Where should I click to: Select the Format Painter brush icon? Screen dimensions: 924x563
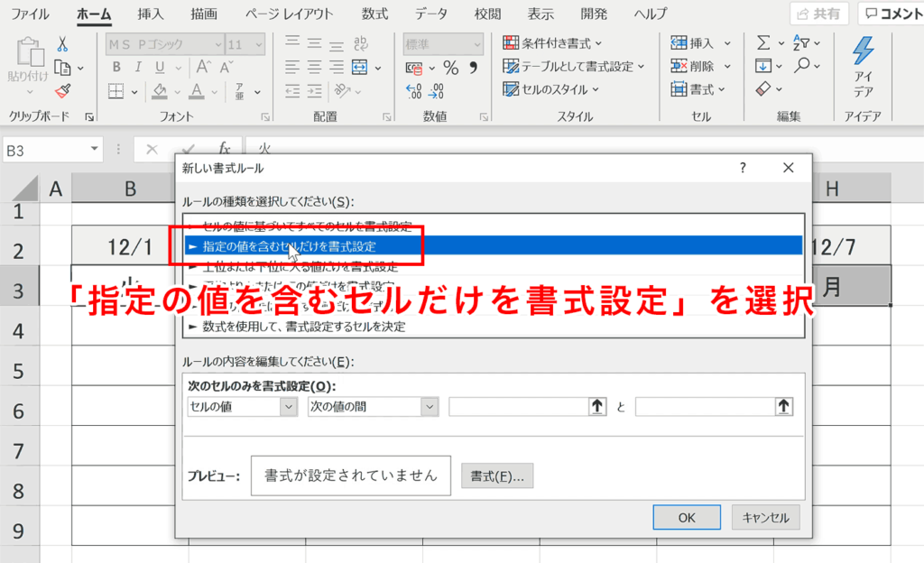(62, 91)
